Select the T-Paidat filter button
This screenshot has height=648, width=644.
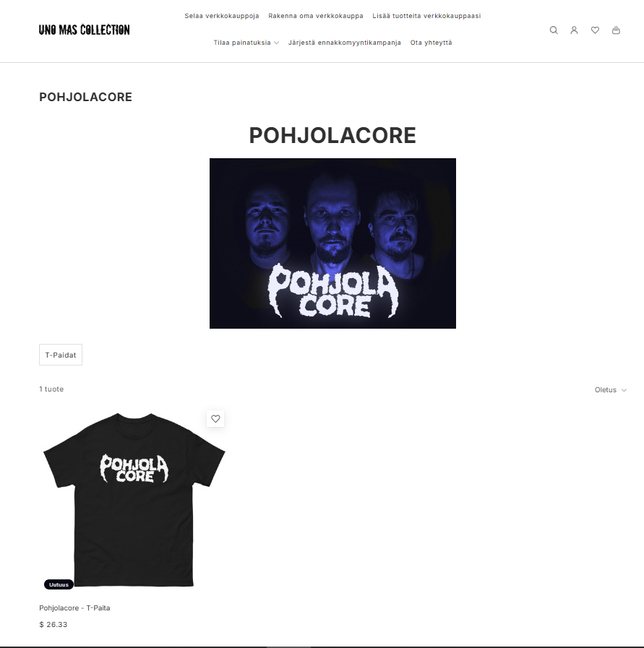pyautogui.click(x=61, y=355)
